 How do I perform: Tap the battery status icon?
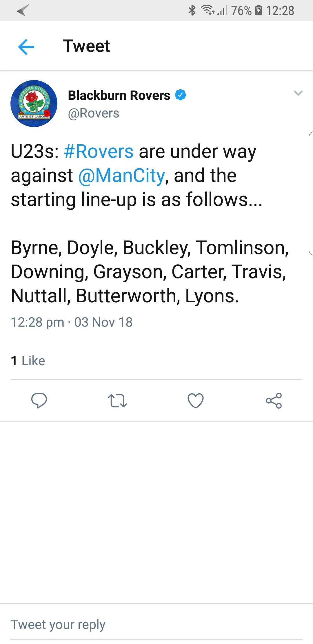[259, 10]
